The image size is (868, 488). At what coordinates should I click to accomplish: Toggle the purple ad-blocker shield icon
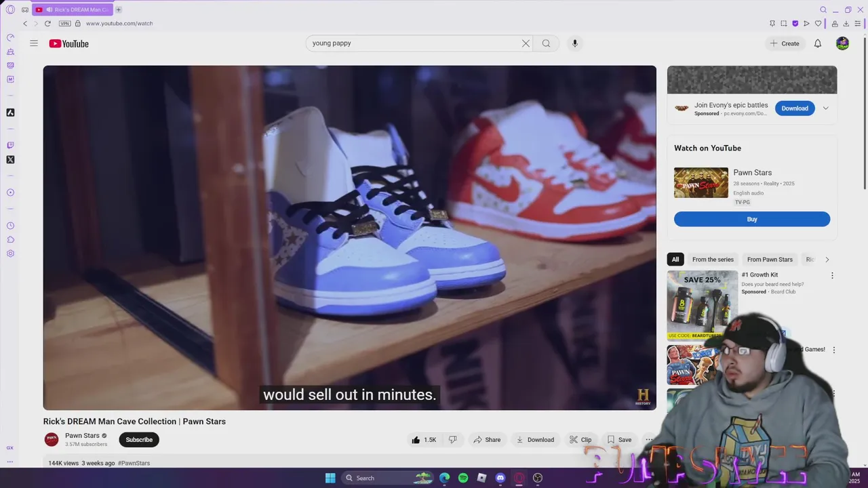point(795,23)
